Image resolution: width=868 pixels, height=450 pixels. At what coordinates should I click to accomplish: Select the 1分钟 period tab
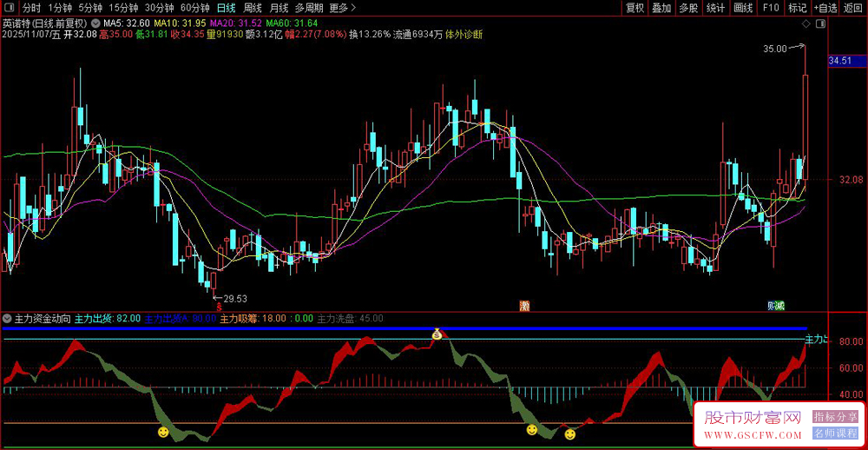pyautogui.click(x=60, y=8)
